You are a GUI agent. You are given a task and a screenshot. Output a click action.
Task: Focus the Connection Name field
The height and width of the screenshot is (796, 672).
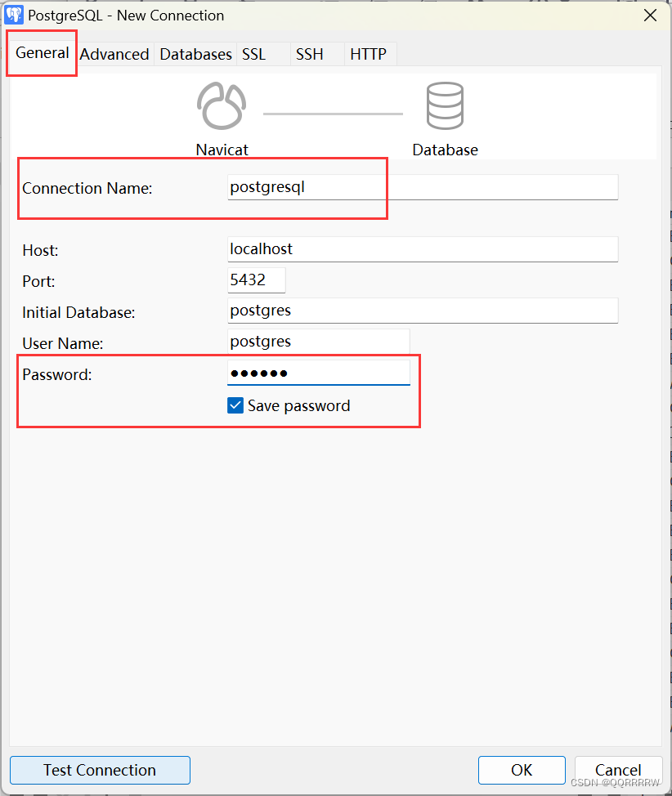click(x=423, y=187)
